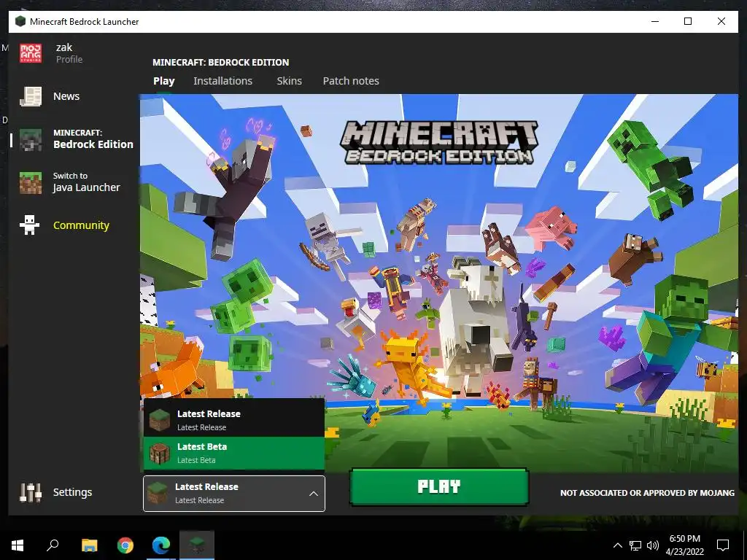Click the taskbar clock showing 6:50 PM
The width and height of the screenshot is (747, 560).
click(x=684, y=545)
